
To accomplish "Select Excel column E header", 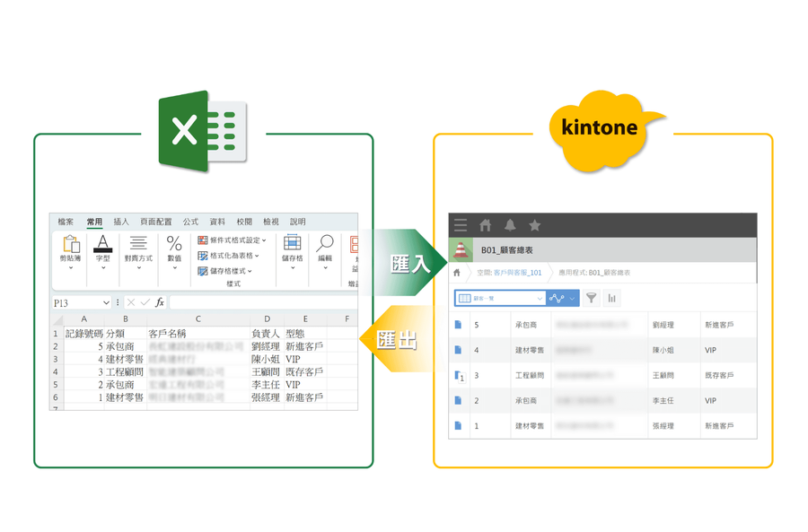I will pos(305,319).
